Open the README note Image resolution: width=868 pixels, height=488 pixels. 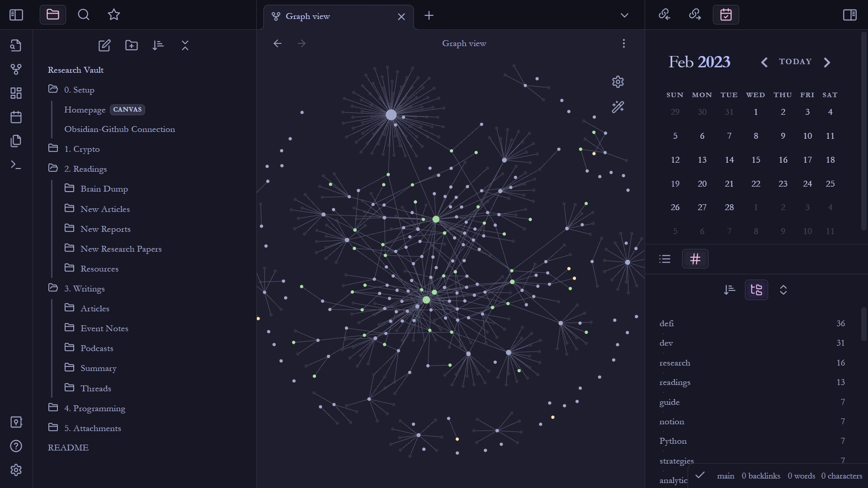tap(68, 448)
